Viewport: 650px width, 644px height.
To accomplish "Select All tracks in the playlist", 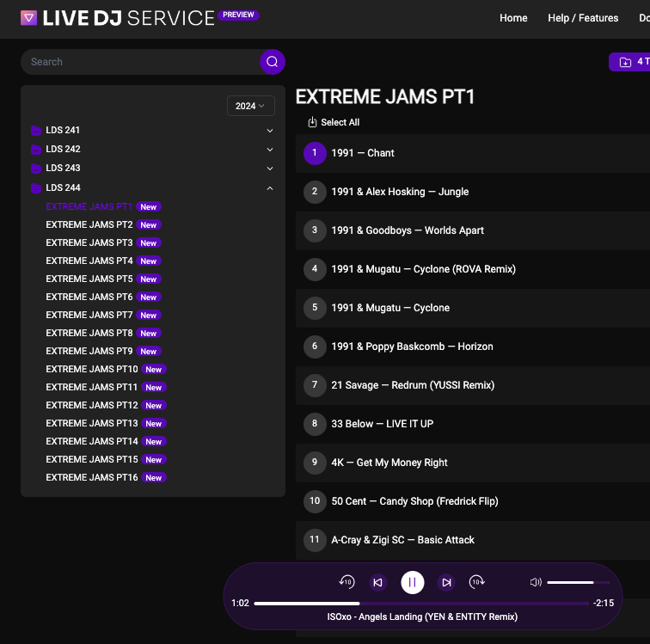I will point(334,122).
